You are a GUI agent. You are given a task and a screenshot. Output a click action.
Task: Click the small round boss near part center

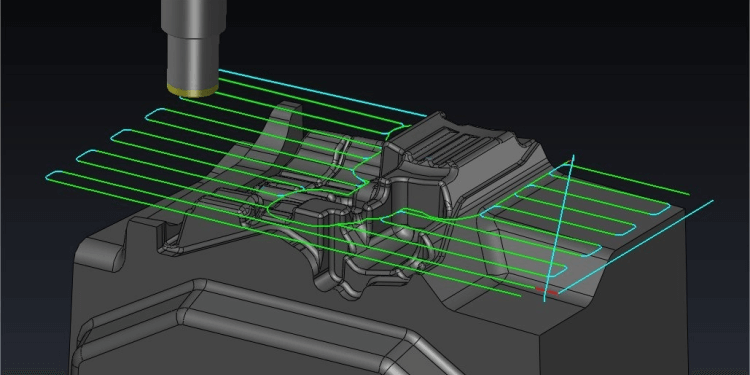pyautogui.click(x=331, y=197)
